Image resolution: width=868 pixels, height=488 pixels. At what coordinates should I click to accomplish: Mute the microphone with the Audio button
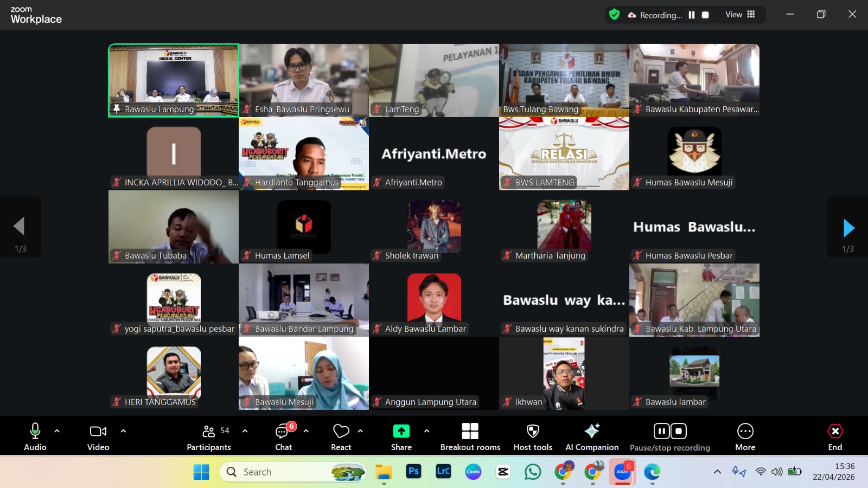click(35, 436)
